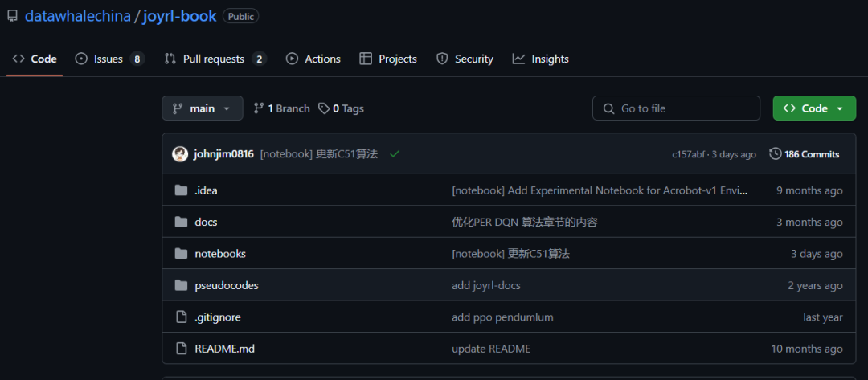This screenshot has height=380, width=868.
Task: Open the Security tab
Action: coord(465,59)
